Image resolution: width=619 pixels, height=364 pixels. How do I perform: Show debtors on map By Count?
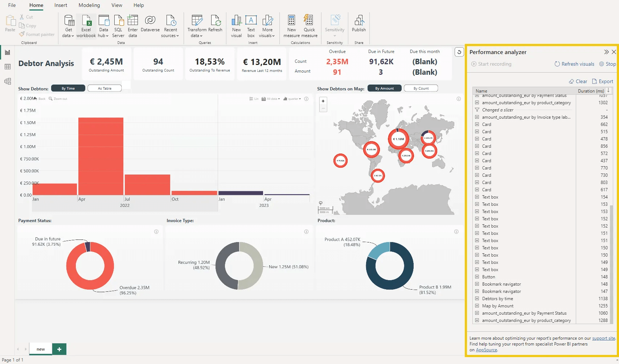[x=421, y=88]
